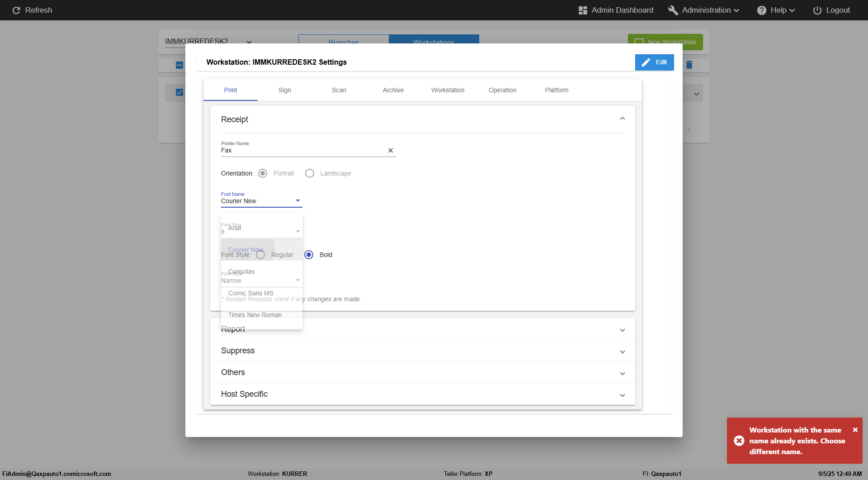Open the Font Name dropdown arrow
The image size is (868, 480).
[298, 201]
